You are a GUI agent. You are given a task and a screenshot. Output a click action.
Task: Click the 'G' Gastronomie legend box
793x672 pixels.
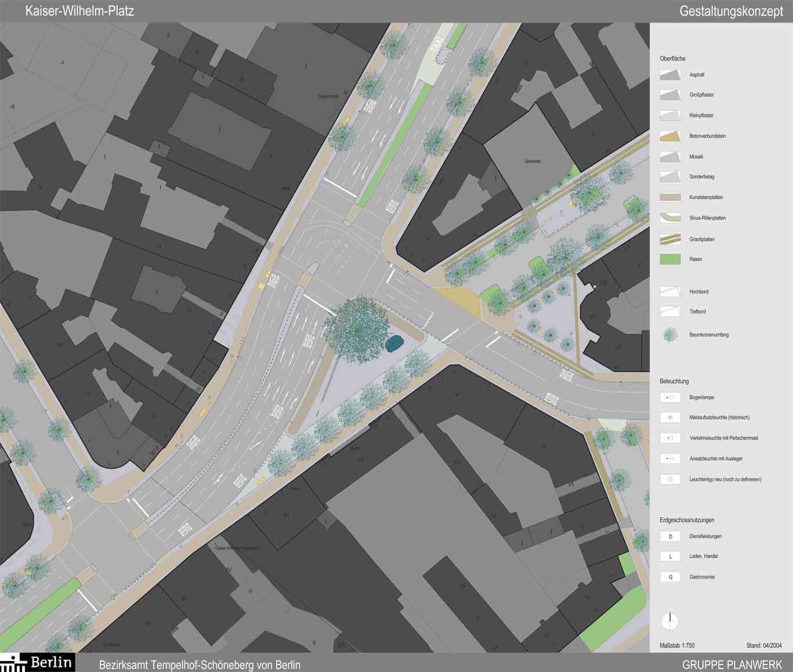(670, 577)
